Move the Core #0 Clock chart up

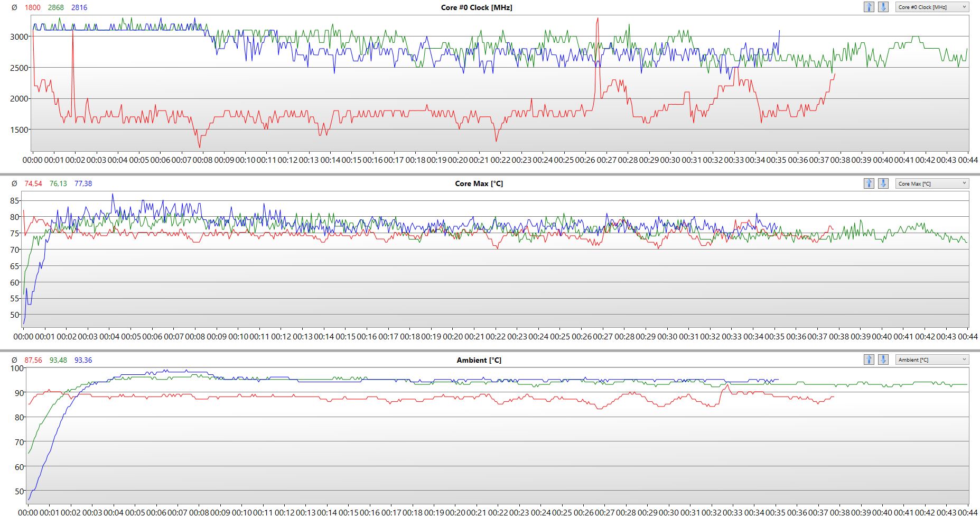[x=869, y=7]
